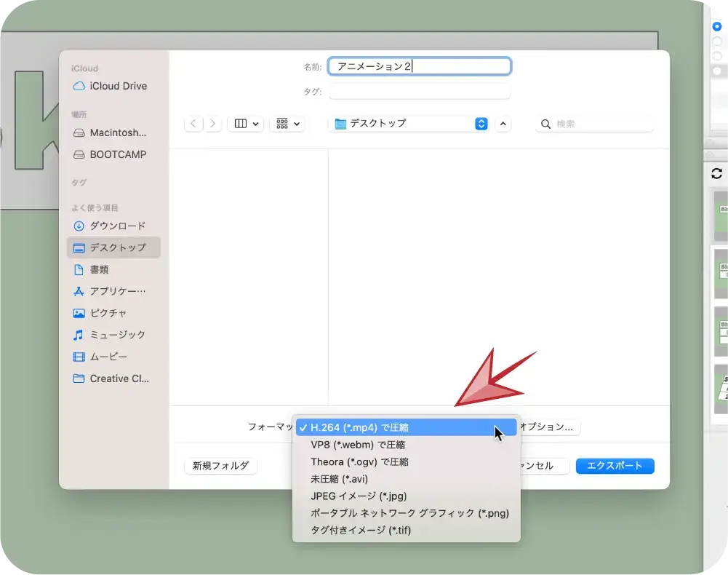
Task: Go to Downloads folder (ダウンロード)
Action: tap(117, 226)
